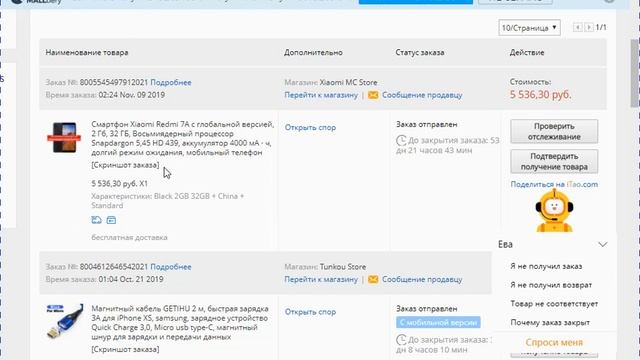640x360 pixels.
Task: Open Подробнее for order 8005545497912021
Action: [171, 82]
